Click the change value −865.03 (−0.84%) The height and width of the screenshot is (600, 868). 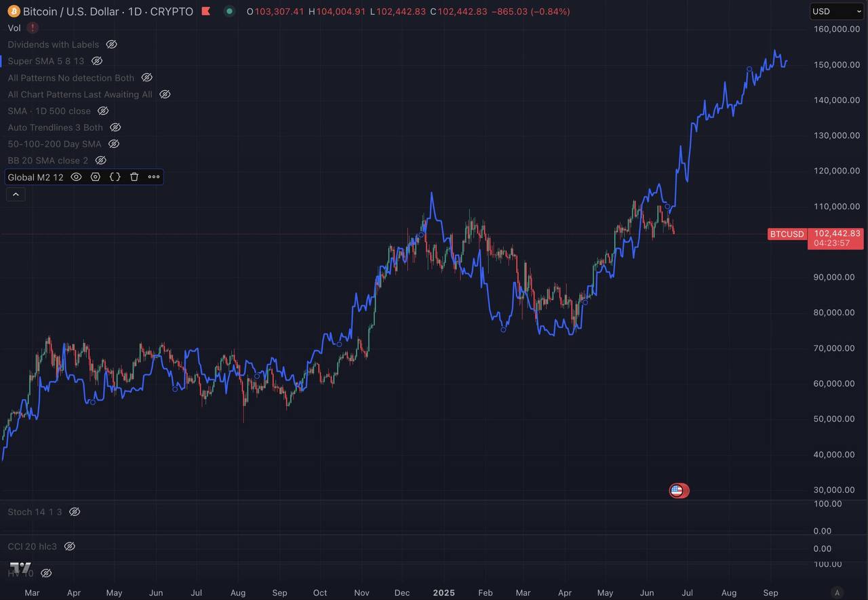point(531,12)
